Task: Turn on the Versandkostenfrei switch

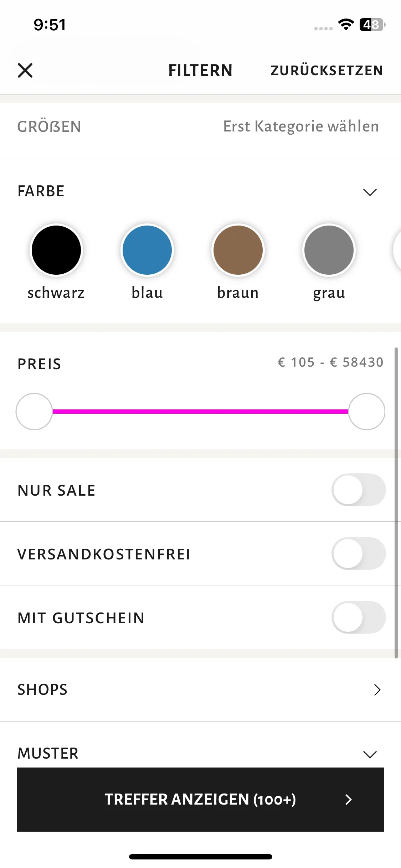Action: click(359, 554)
